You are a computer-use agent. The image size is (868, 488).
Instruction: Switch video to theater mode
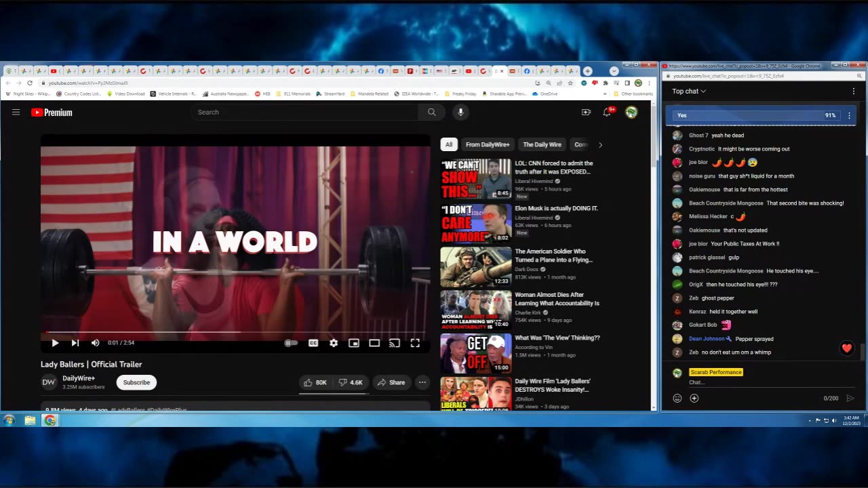tap(374, 343)
